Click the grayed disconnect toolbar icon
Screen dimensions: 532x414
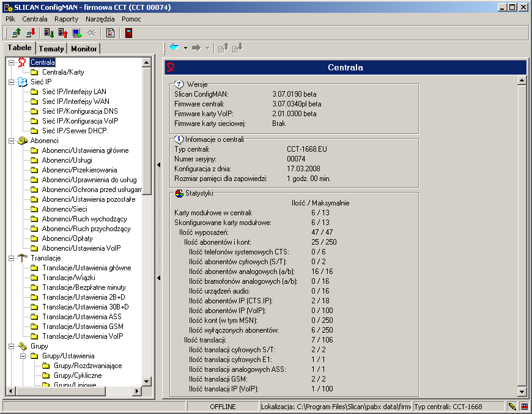pos(91,33)
